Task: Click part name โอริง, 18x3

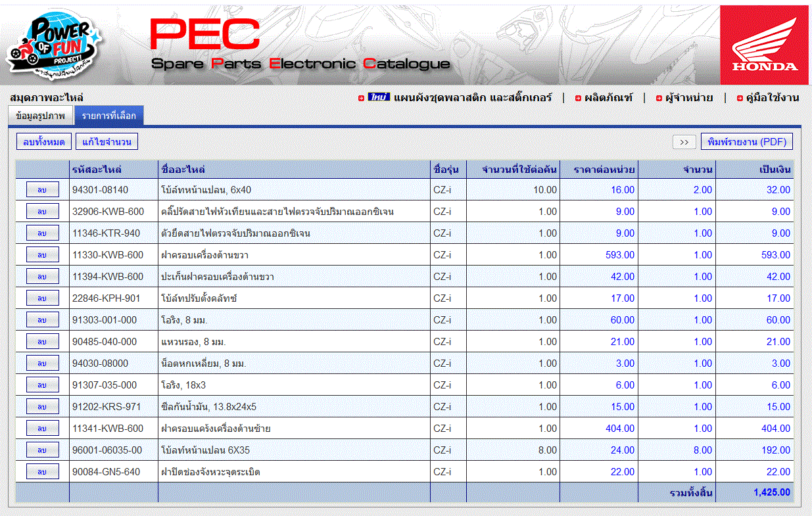Action: click(183, 385)
